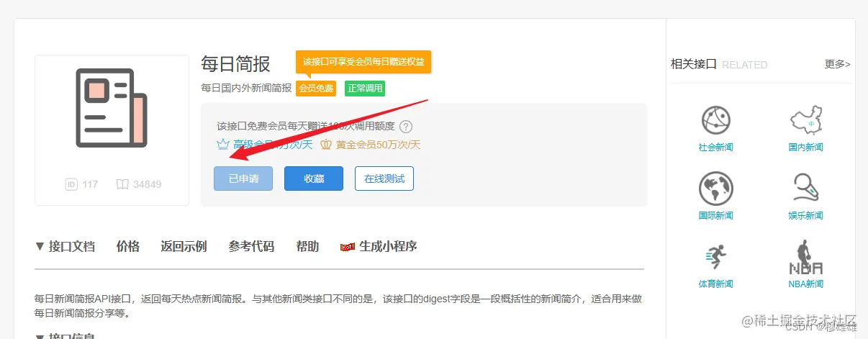Click the red hot badge icon

pyautogui.click(x=348, y=247)
